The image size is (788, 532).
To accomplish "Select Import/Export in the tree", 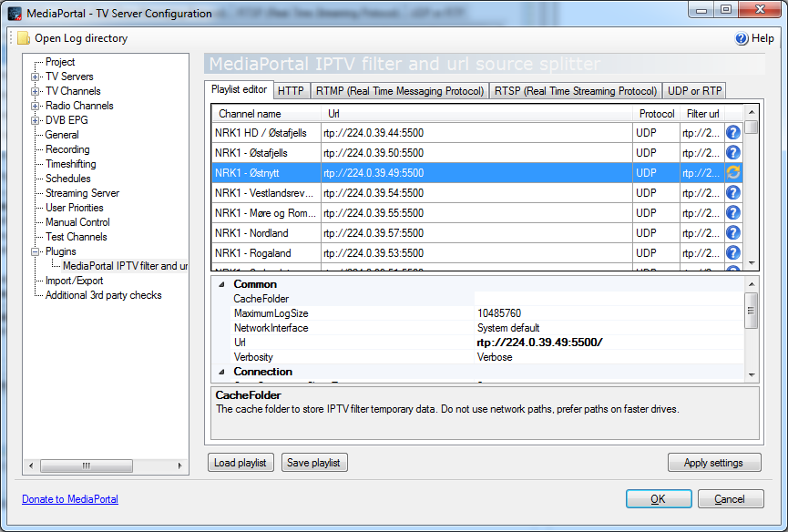I will (x=75, y=281).
